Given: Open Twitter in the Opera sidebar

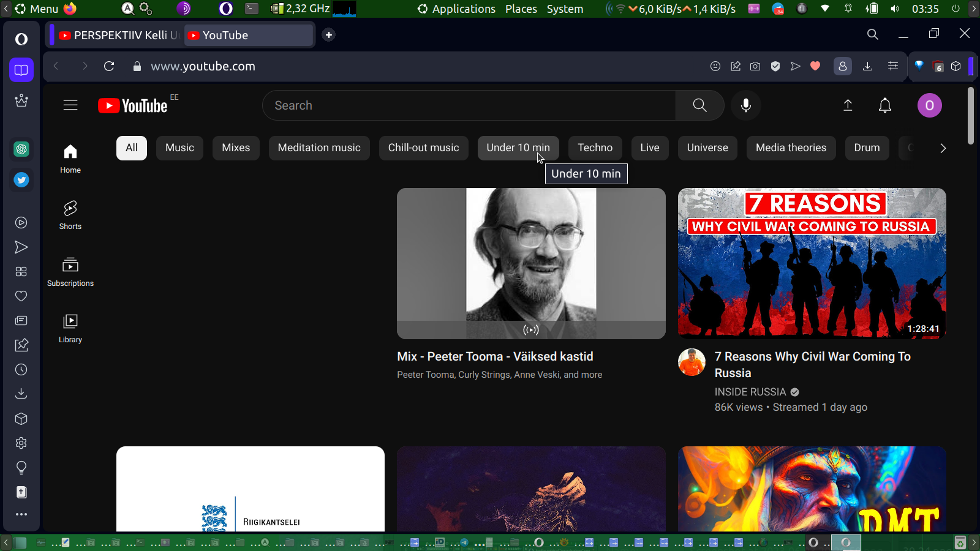Looking at the screenshot, I should pyautogui.click(x=21, y=180).
